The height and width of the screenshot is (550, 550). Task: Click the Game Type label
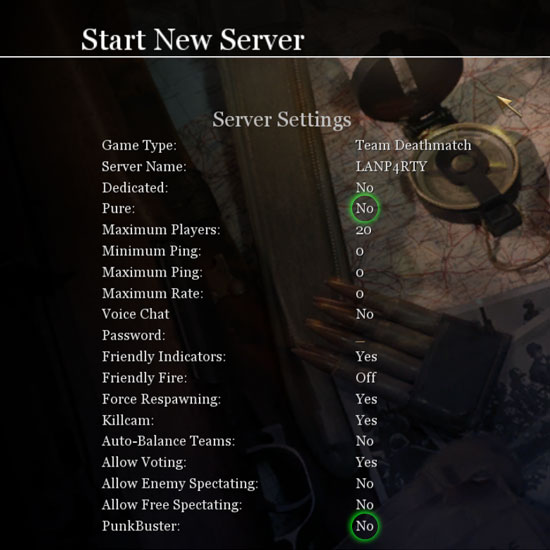click(x=139, y=146)
